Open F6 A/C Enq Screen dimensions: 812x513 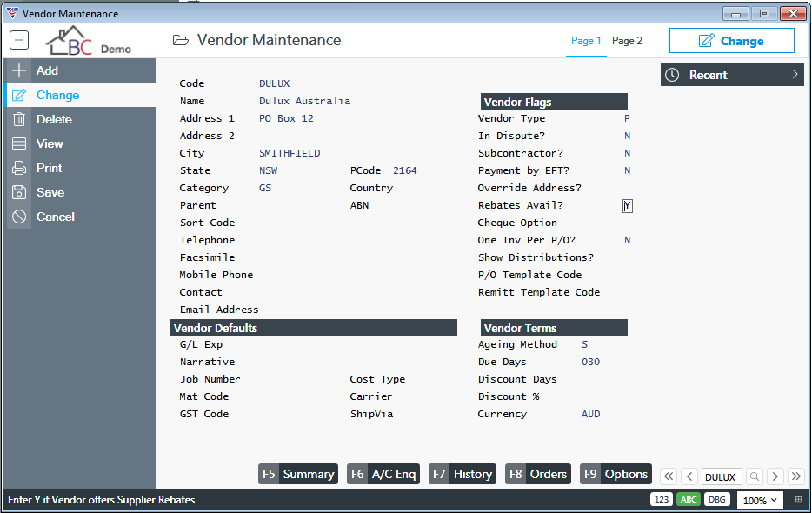[383, 474]
